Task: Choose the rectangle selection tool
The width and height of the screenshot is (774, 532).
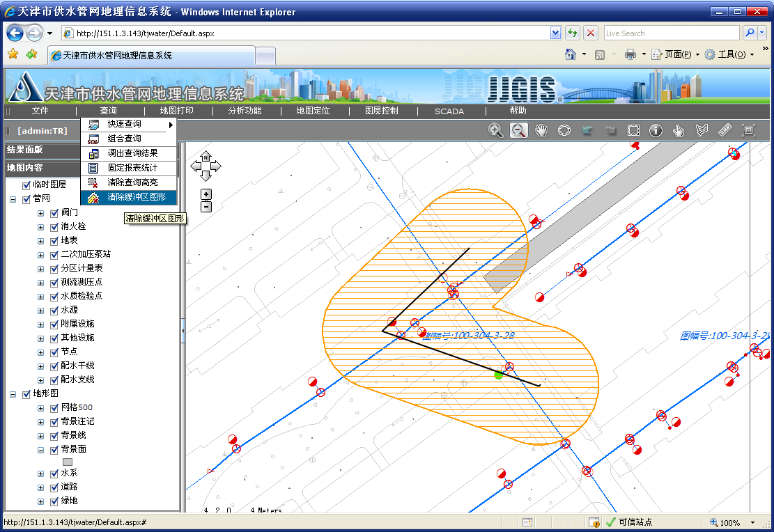Action: point(633,130)
